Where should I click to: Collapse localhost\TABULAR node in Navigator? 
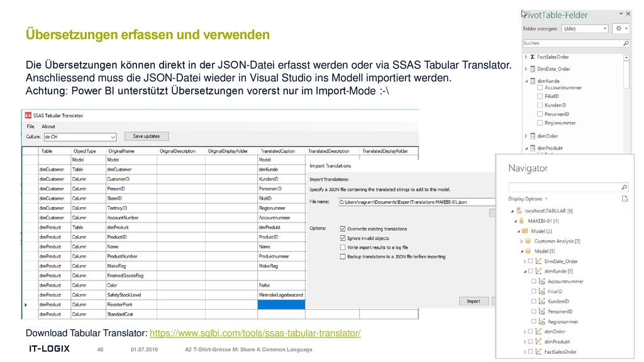(512, 211)
